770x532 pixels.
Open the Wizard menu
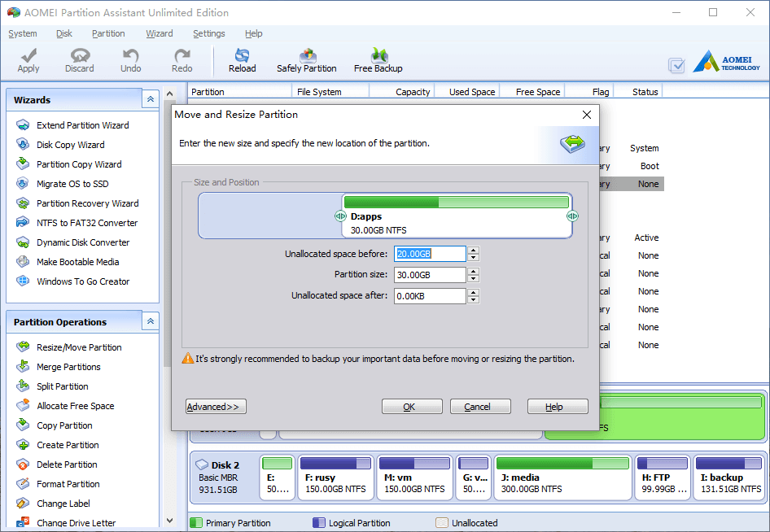click(159, 33)
